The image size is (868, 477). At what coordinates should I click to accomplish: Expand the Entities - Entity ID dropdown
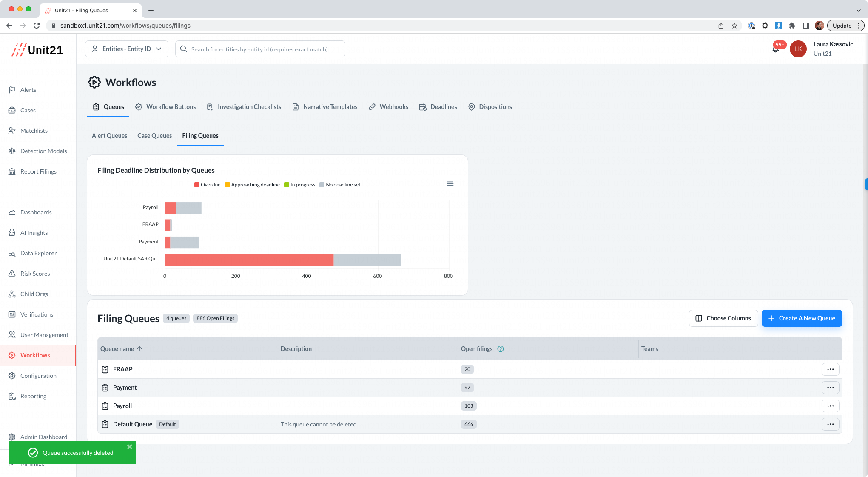127,49
